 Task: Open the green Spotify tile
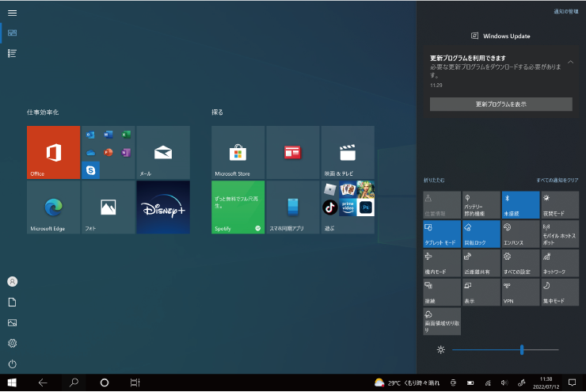(x=238, y=207)
